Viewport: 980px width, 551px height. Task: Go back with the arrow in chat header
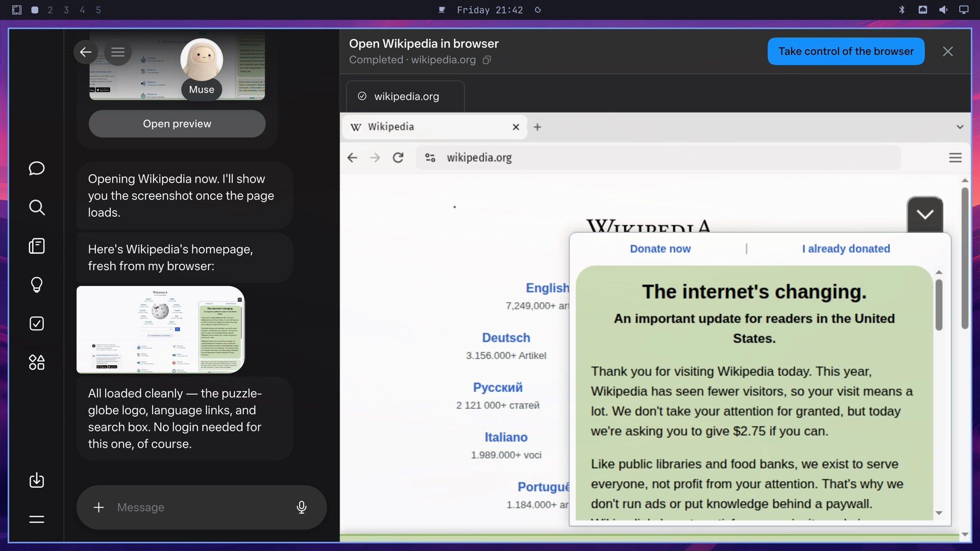pos(86,52)
